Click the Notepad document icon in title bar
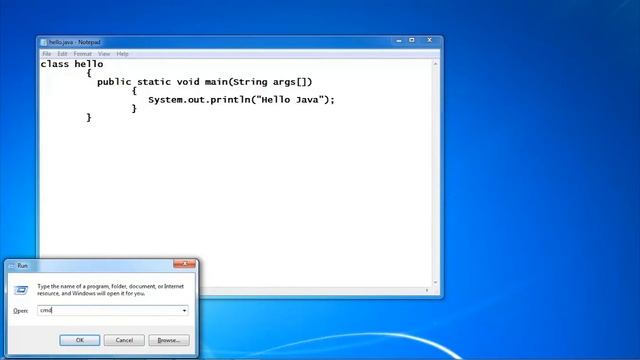 pos(44,42)
